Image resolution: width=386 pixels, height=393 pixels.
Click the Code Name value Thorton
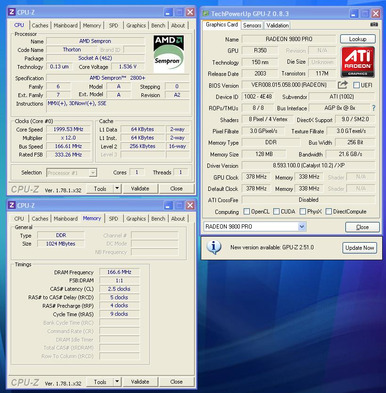pyautogui.click(x=72, y=50)
